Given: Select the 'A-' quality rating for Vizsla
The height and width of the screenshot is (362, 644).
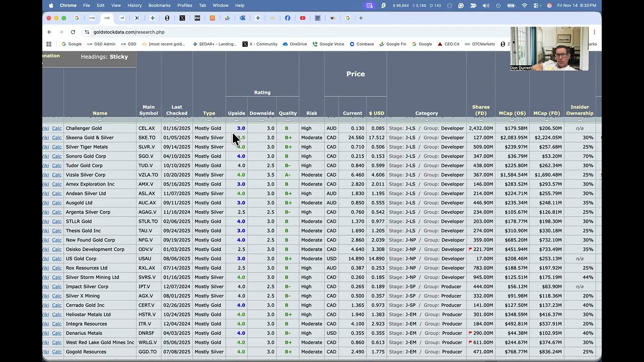Looking at the screenshot, I should point(287,175).
